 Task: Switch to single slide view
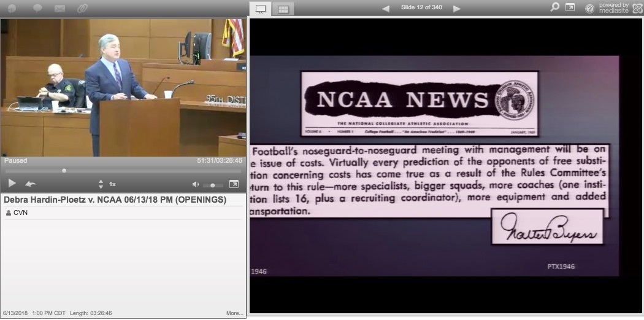point(261,9)
